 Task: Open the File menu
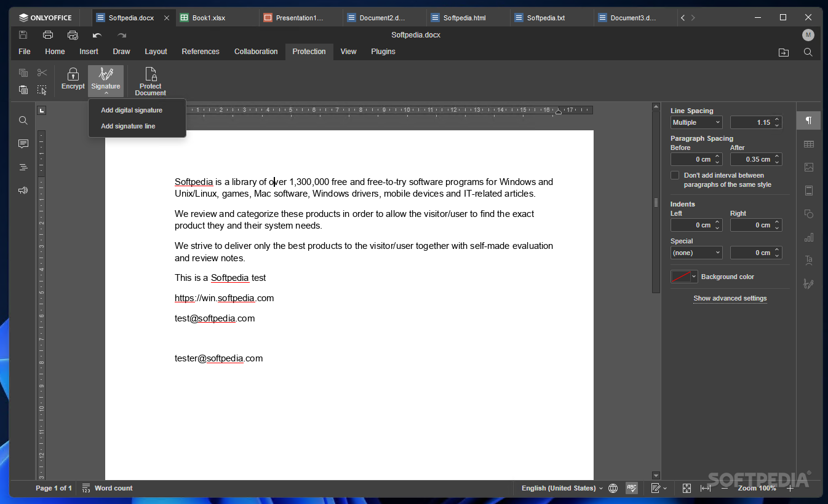click(25, 52)
